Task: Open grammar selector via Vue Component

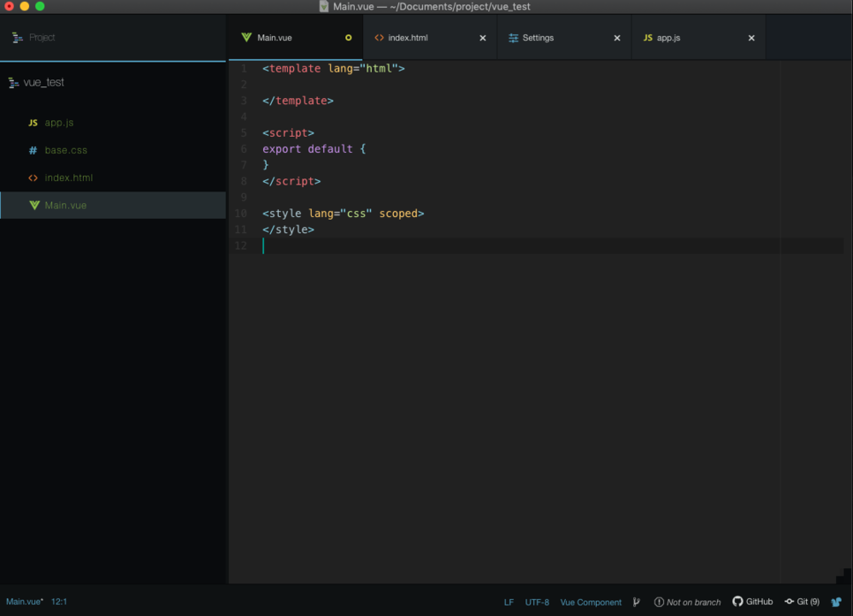Action: click(x=591, y=602)
